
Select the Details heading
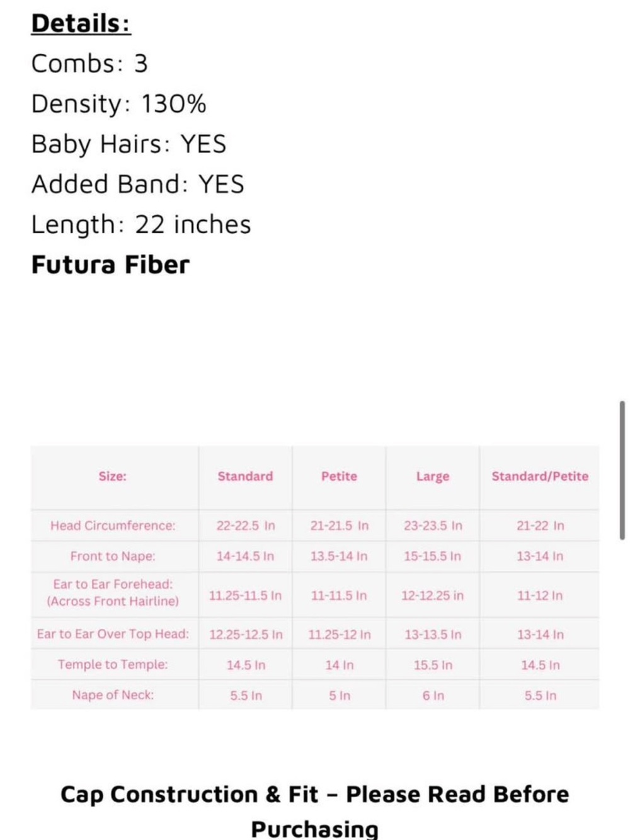coord(81,23)
